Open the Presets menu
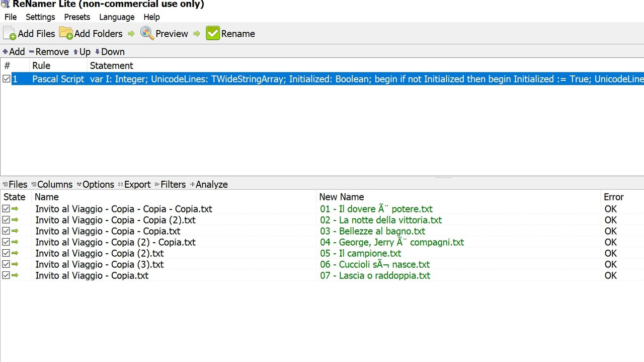Viewport: 644px width, 362px height. [x=77, y=17]
